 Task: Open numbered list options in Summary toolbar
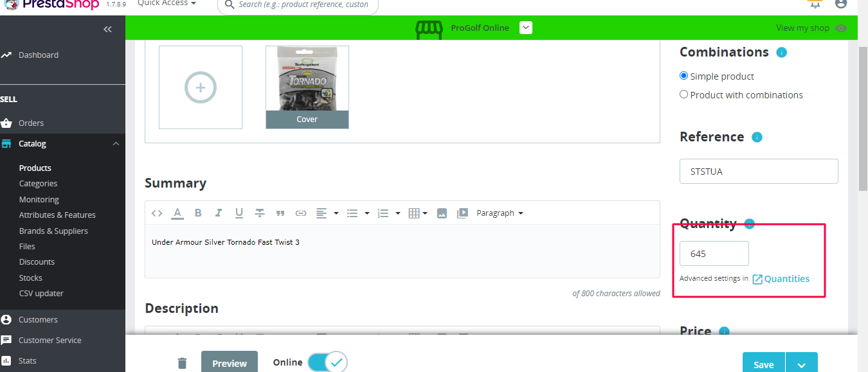pos(388,213)
